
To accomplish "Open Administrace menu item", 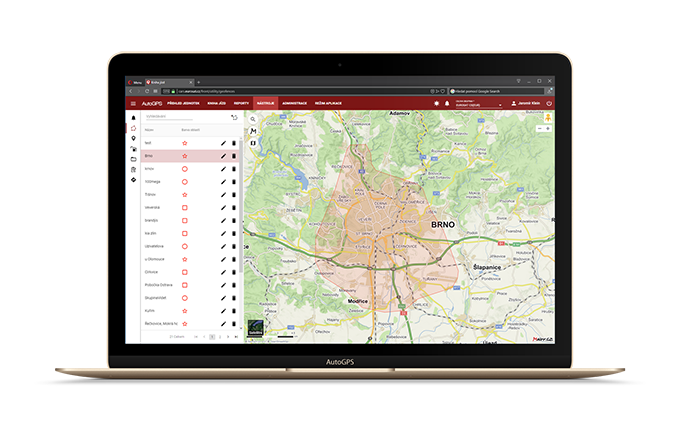I will tap(294, 104).
